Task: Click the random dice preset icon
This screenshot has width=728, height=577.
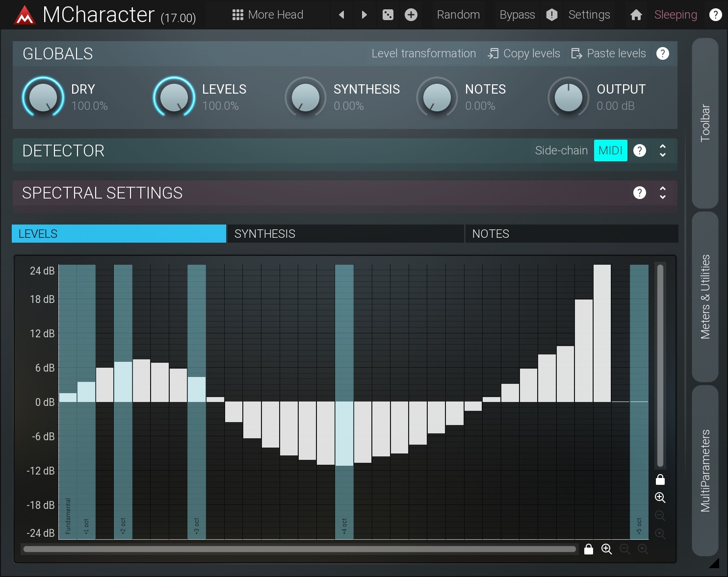Action: point(388,15)
